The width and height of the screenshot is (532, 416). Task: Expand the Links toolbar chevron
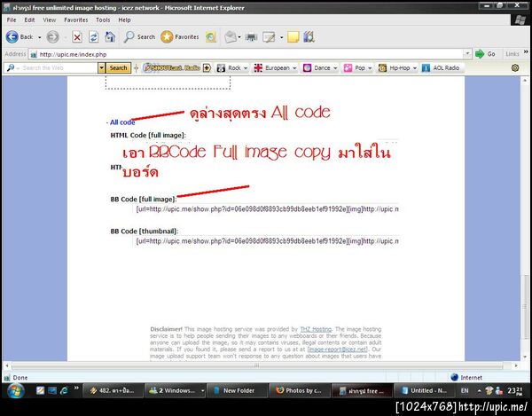coord(526,52)
